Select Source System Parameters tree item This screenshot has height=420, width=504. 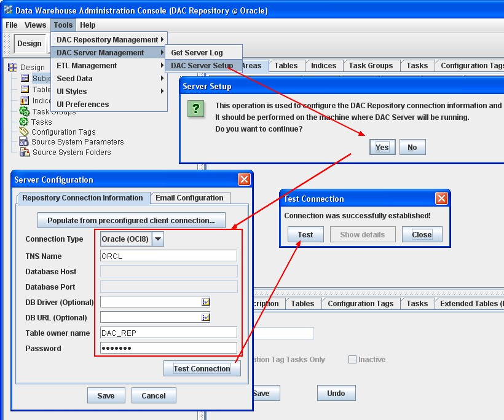pyautogui.click(x=77, y=142)
